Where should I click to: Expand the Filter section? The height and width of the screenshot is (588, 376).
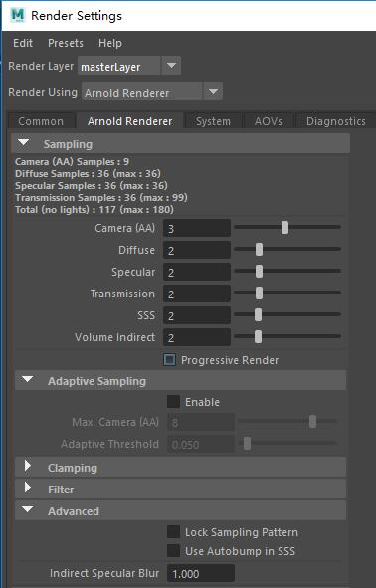point(28,488)
